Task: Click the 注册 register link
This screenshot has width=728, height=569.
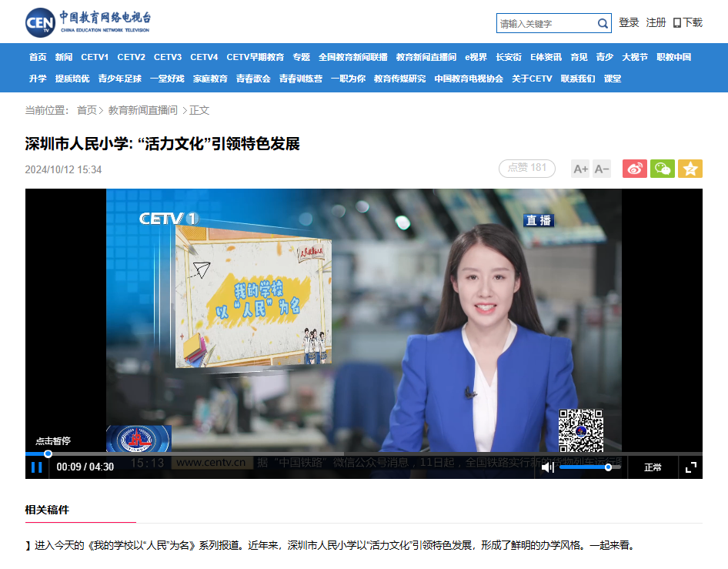Action: (656, 23)
